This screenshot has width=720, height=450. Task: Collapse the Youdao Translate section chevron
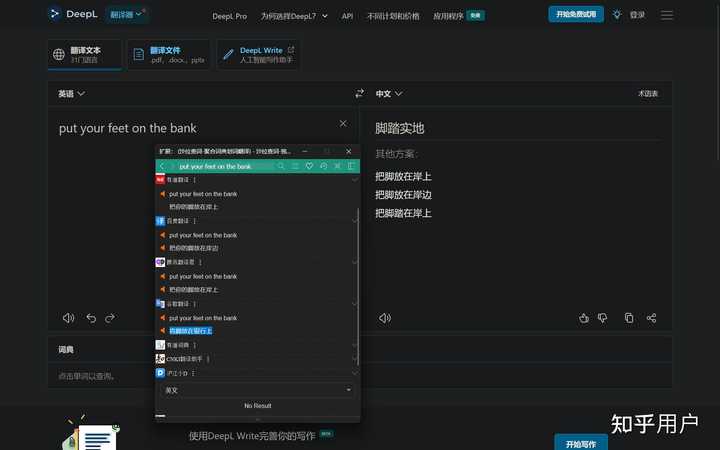click(x=354, y=180)
